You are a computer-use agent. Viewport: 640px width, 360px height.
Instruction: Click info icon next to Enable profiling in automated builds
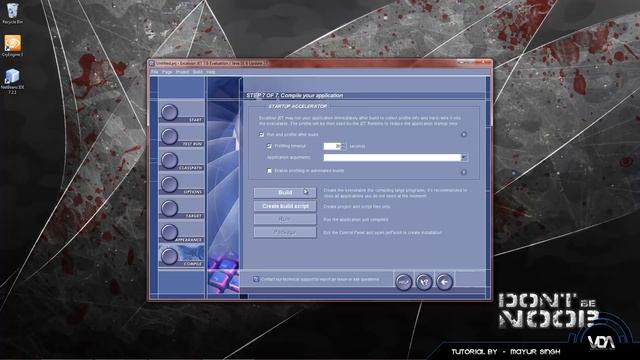pyautogui.click(x=464, y=172)
